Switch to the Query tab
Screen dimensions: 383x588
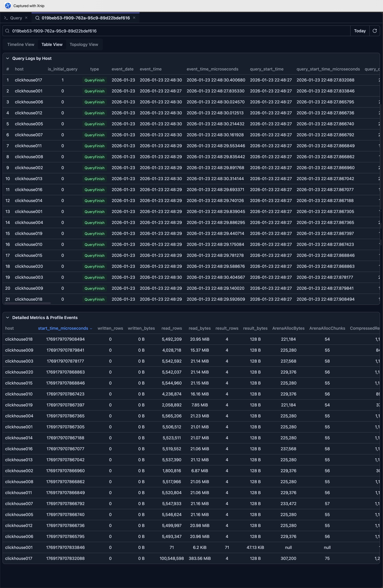(16, 18)
